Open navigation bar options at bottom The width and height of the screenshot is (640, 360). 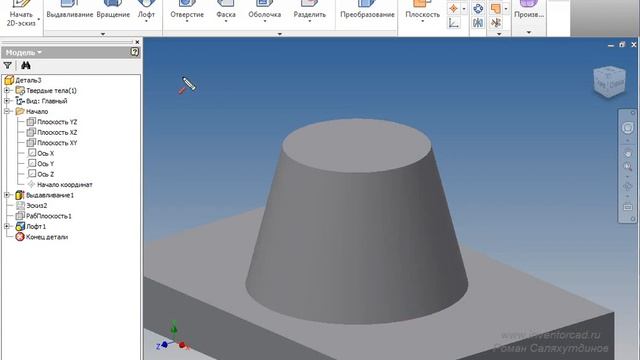tap(633, 219)
